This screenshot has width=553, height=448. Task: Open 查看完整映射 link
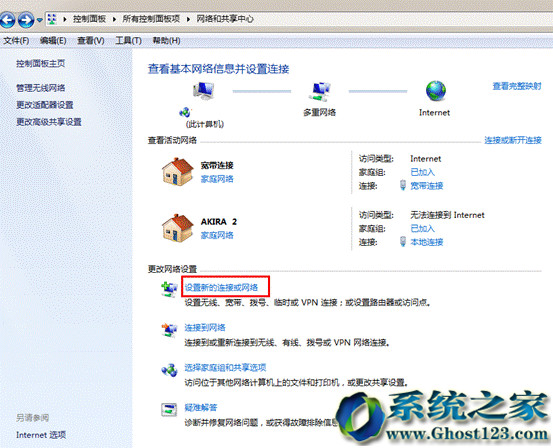pos(517,86)
